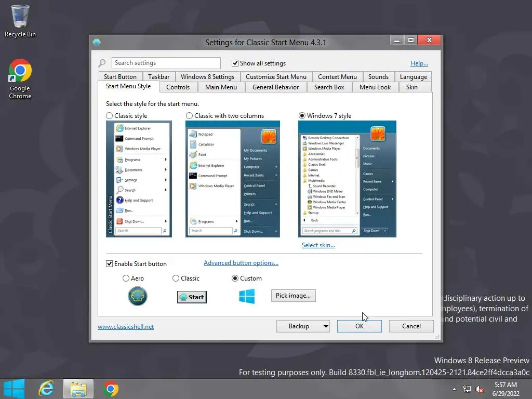Click the OK button
The height and width of the screenshot is (399, 532).
[360, 326]
